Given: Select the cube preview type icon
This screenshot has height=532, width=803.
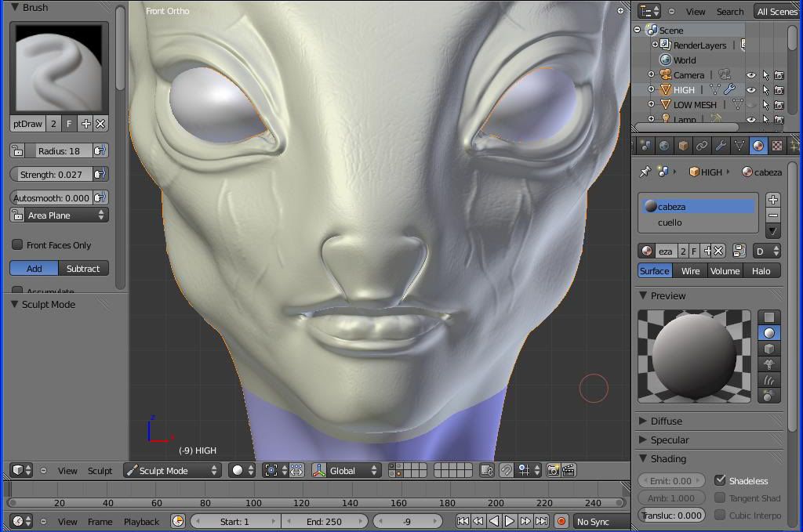Looking at the screenshot, I should [769, 349].
